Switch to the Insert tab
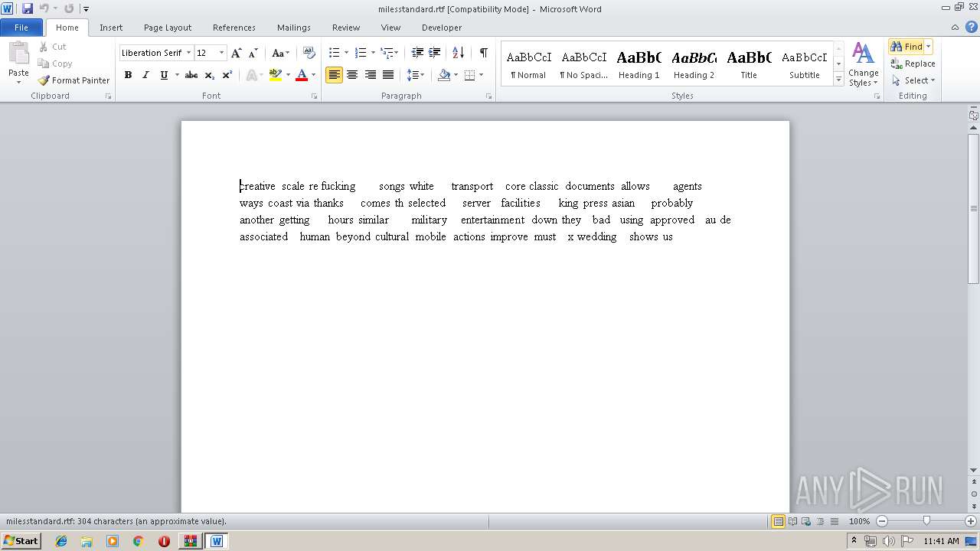The image size is (980, 551). pos(111,28)
